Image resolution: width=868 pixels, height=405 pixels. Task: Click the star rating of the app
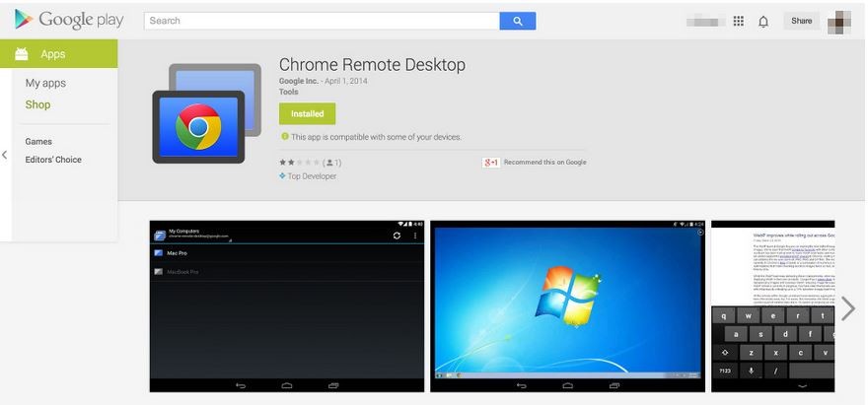[x=299, y=163]
